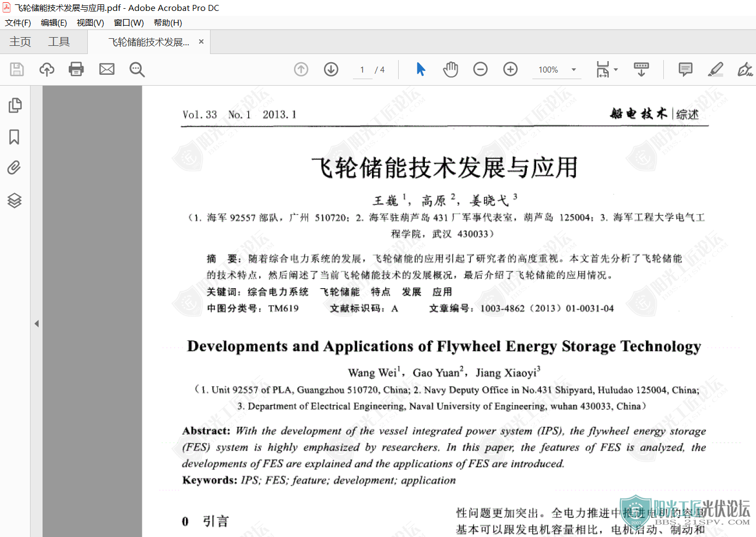Switch to the 工具 tab
This screenshot has height=537, width=756.
[x=59, y=42]
